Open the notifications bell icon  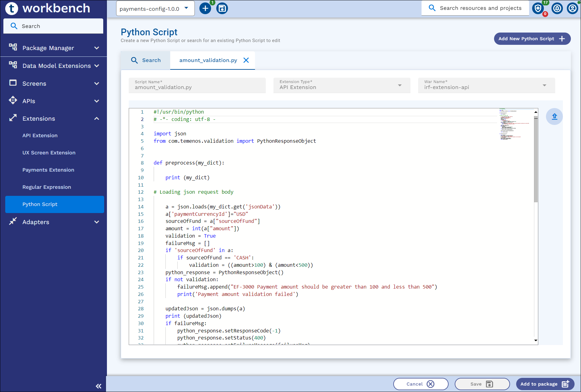point(557,9)
